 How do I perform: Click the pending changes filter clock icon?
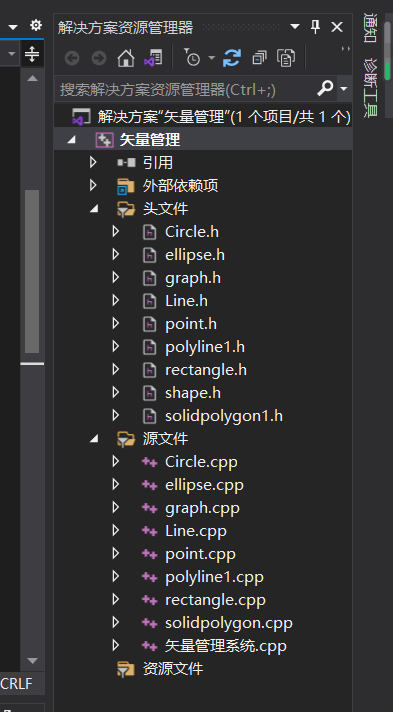(x=192, y=58)
